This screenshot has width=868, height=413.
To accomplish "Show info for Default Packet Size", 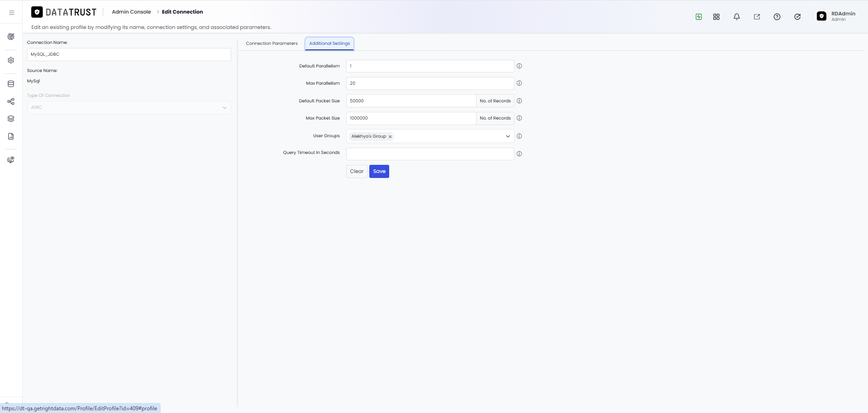I will click(x=519, y=101).
